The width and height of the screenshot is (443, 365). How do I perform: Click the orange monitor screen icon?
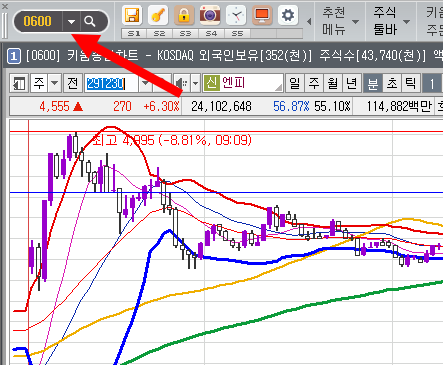coord(262,15)
